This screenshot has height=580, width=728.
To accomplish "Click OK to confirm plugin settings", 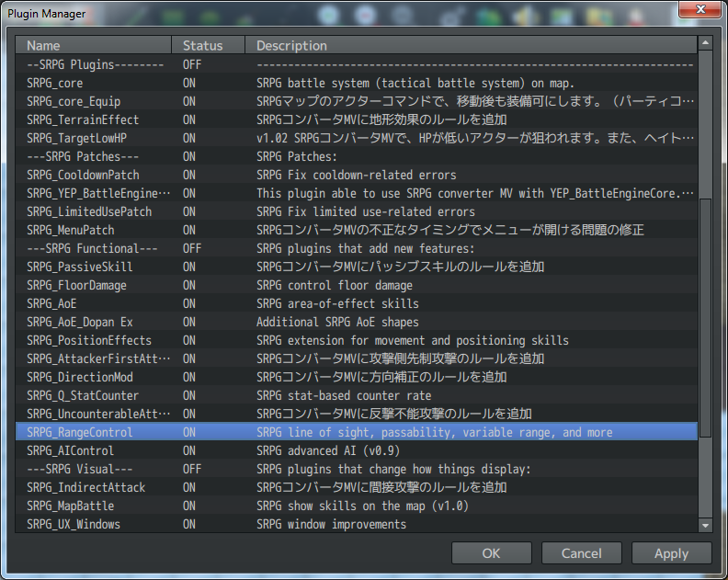I will (491, 553).
